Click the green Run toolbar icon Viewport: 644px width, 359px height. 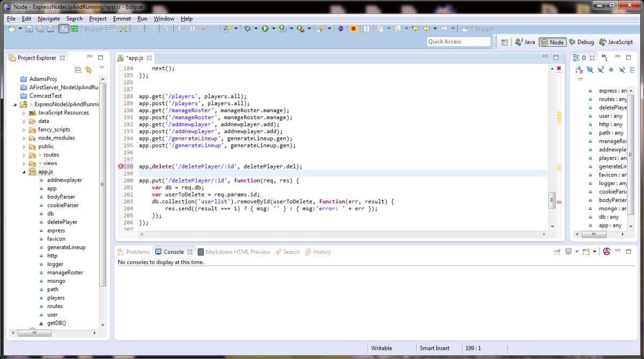click(x=265, y=29)
